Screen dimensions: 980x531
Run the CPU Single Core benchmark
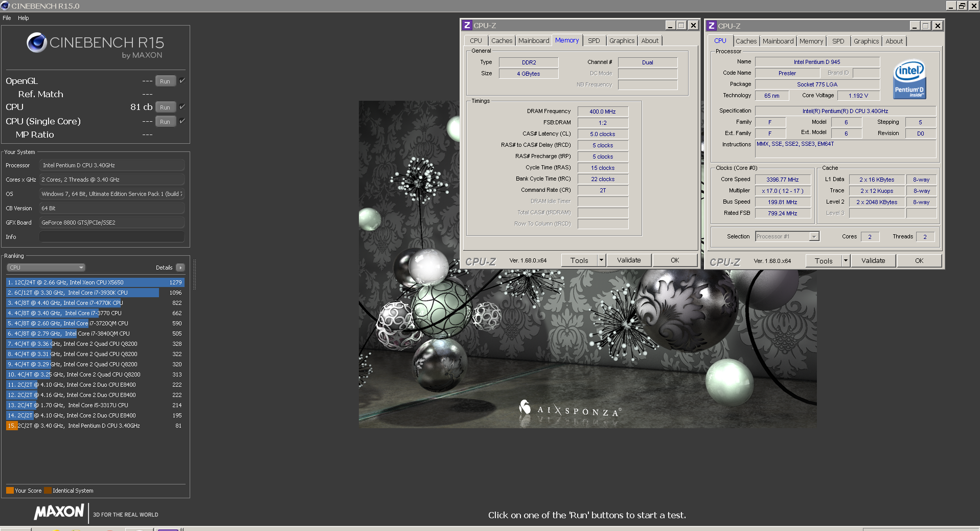click(165, 121)
